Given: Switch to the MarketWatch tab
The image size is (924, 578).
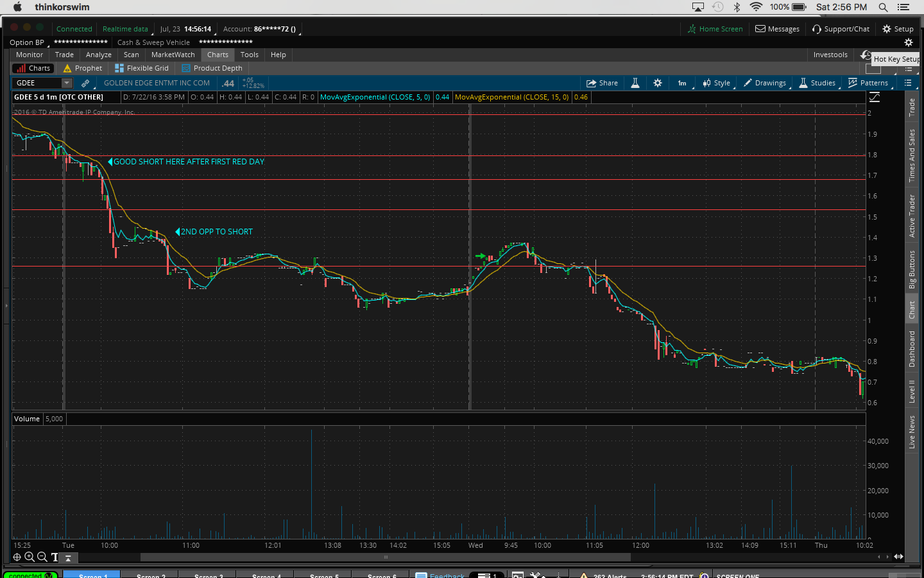Looking at the screenshot, I should [x=173, y=55].
